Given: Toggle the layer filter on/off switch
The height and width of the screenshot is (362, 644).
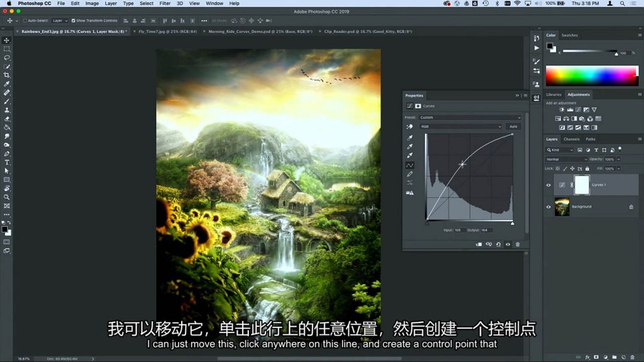Looking at the screenshot, I should click(x=619, y=149).
